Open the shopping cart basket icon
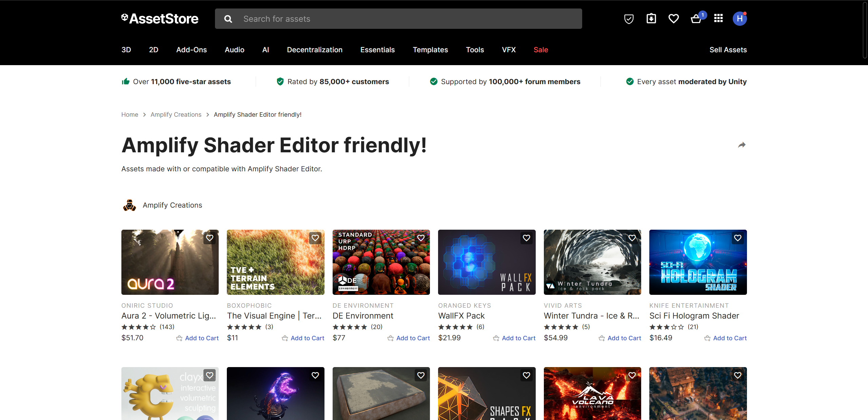 point(696,19)
